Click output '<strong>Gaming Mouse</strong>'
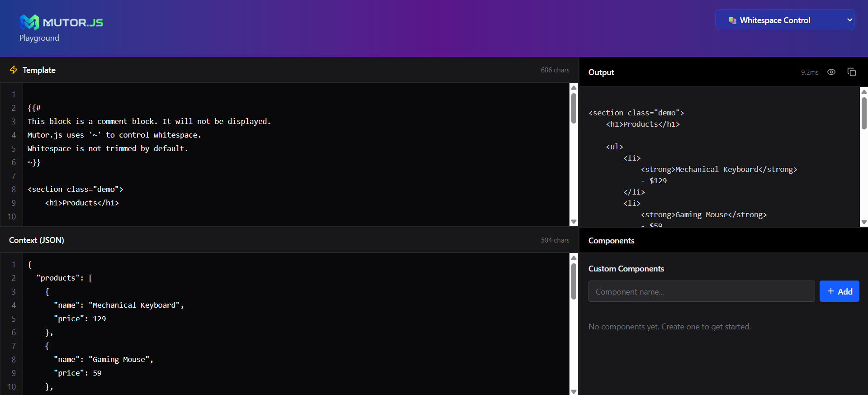The width and height of the screenshot is (868, 395). (x=703, y=214)
